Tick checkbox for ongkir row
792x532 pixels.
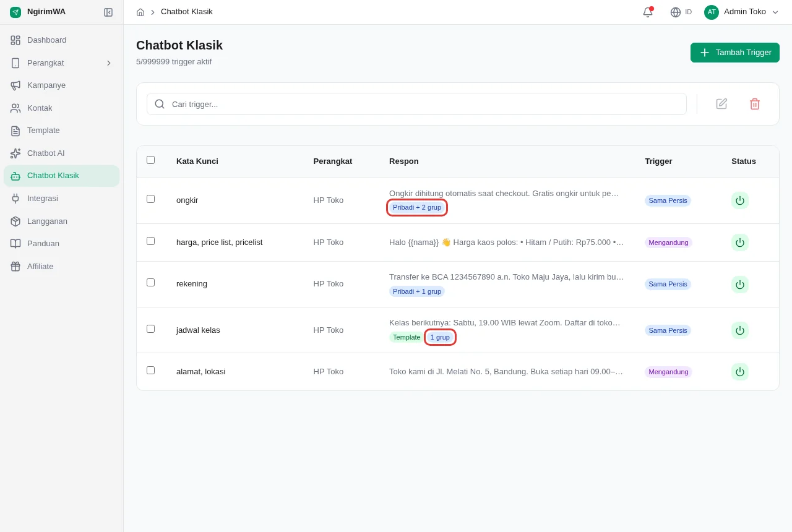pyautogui.click(x=150, y=199)
